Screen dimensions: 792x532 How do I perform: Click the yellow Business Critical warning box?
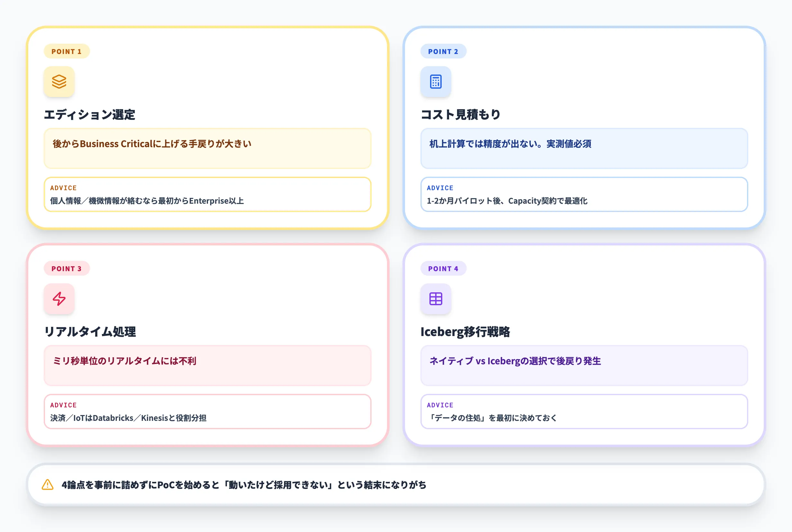pyautogui.click(x=207, y=148)
